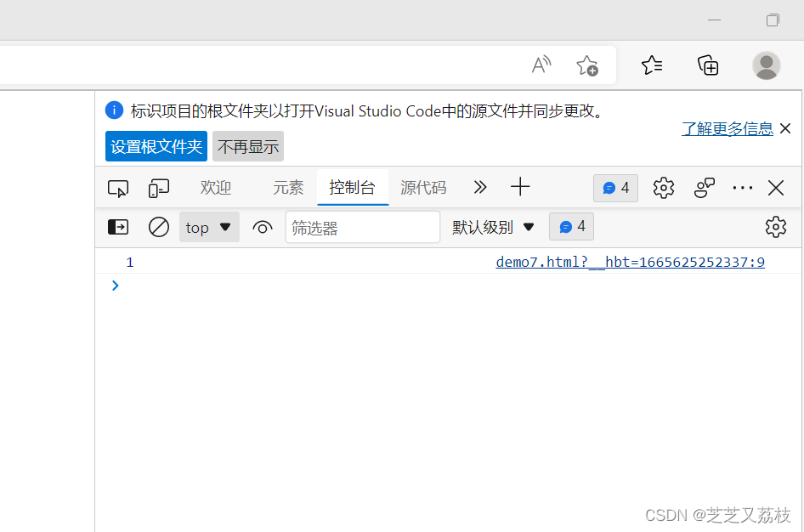
Task: Switch to the 元素 tab
Action: pos(288,188)
